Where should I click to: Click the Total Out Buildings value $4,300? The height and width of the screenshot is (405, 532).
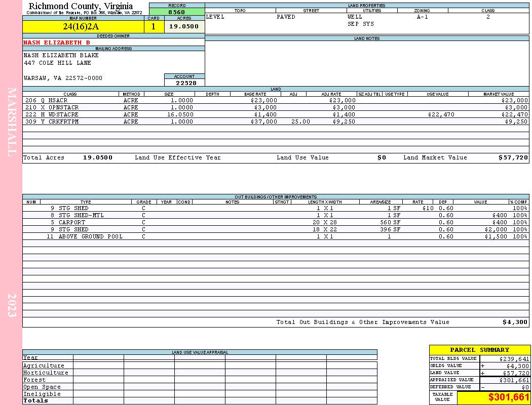point(515,322)
